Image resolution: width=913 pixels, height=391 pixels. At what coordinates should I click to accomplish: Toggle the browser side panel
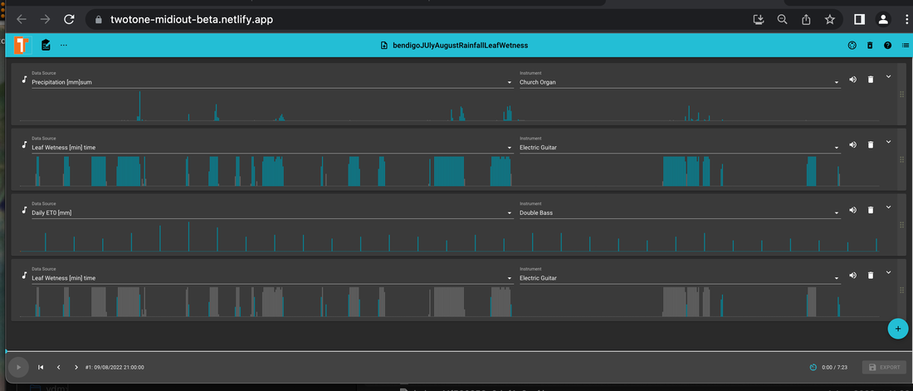click(x=859, y=19)
